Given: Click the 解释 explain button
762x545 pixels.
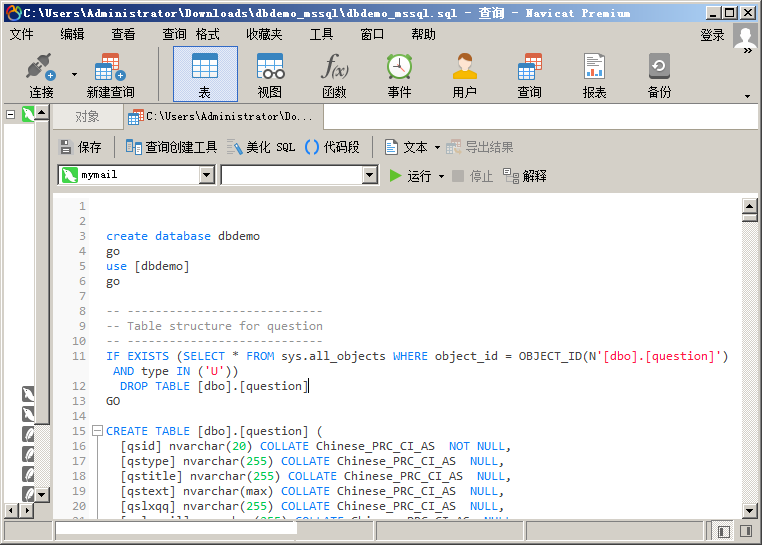Looking at the screenshot, I should pyautogui.click(x=525, y=176).
